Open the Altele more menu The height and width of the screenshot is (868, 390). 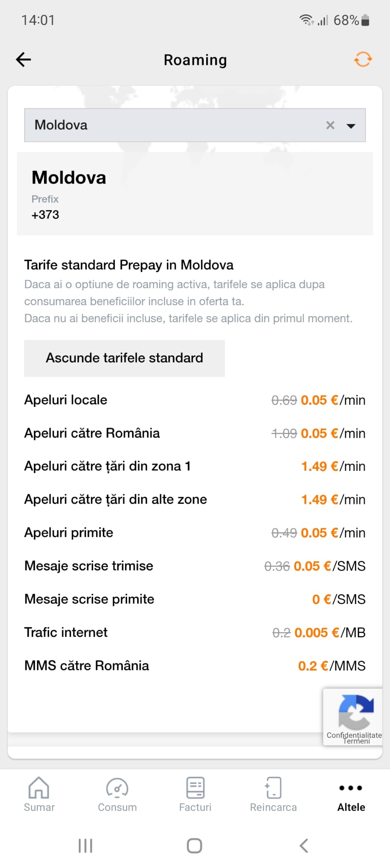pyautogui.click(x=351, y=794)
